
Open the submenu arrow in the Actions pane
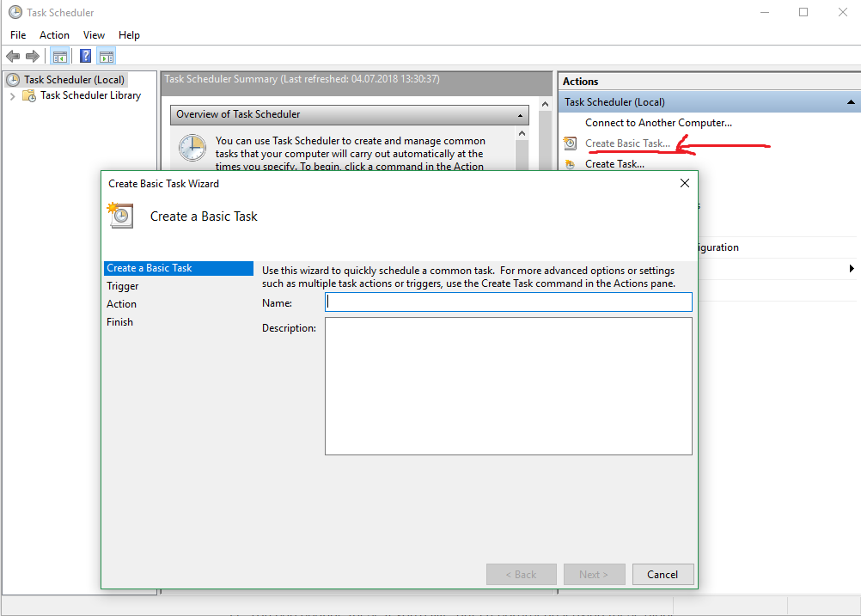point(852,268)
